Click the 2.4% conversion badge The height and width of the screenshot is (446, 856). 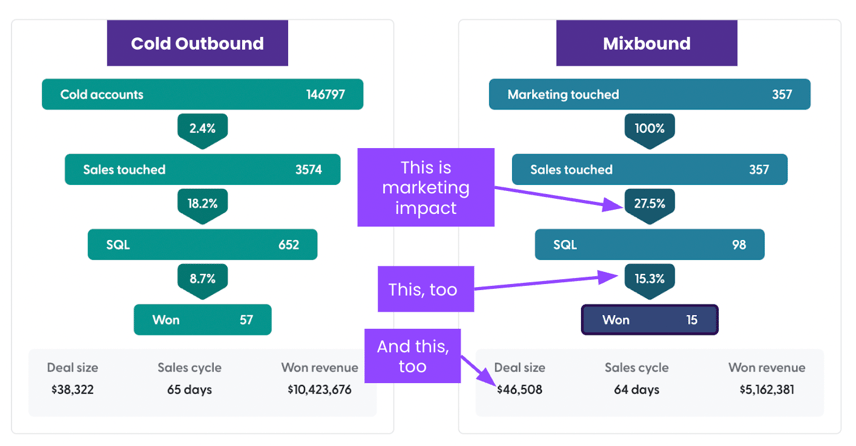tap(202, 129)
